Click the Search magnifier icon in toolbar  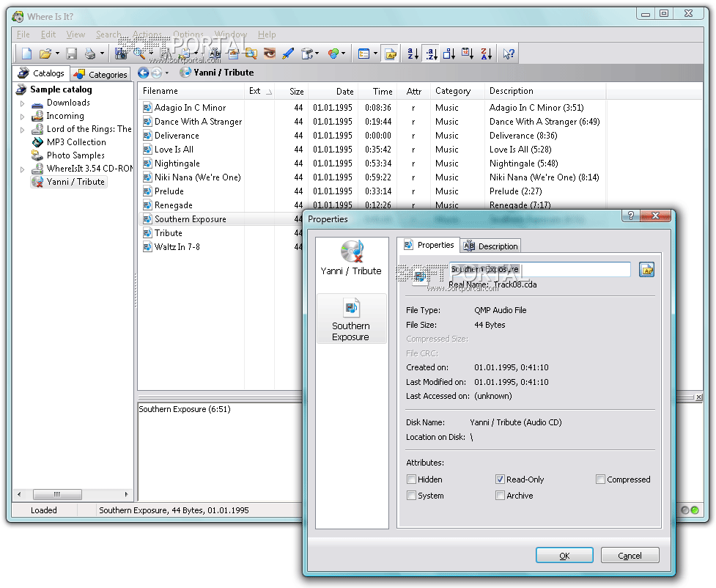(x=139, y=54)
